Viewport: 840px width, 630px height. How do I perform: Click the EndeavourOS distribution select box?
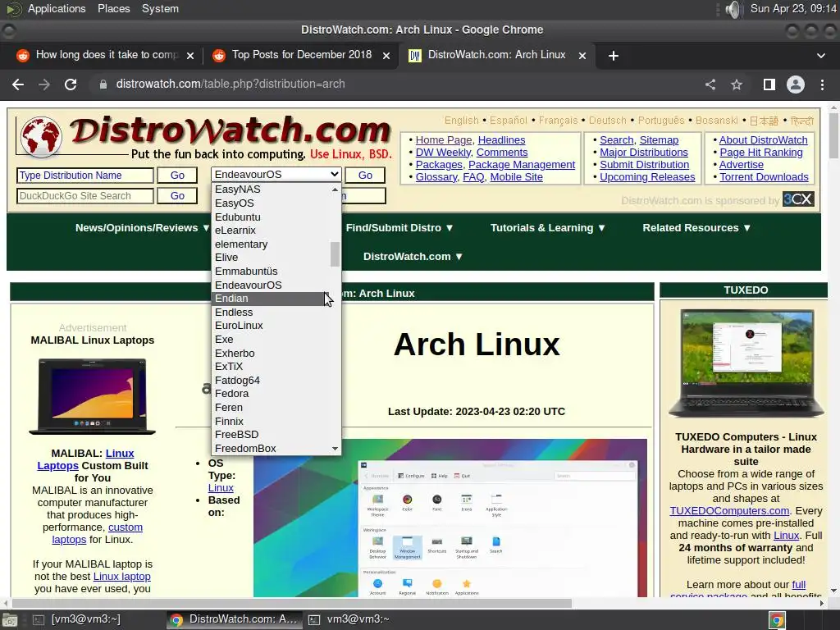(x=276, y=175)
